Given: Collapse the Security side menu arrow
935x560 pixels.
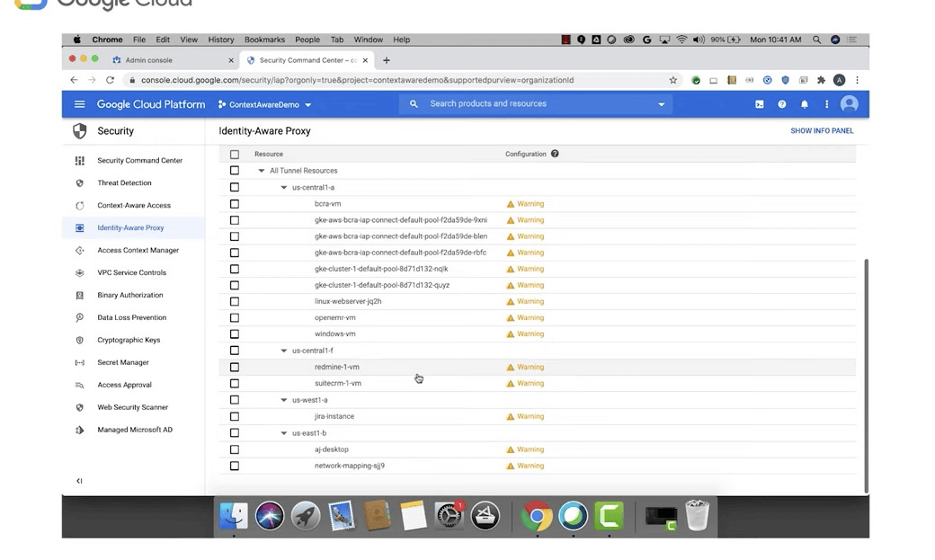Looking at the screenshot, I should tap(79, 481).
